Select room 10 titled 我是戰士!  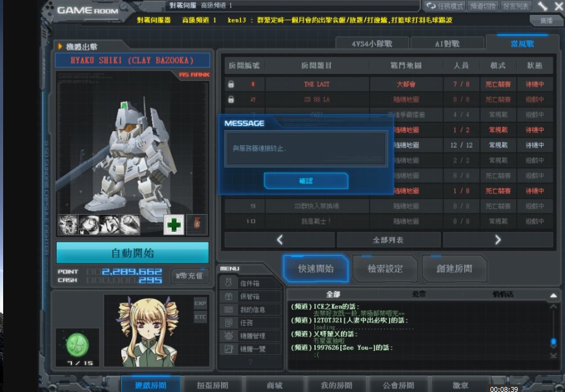pyautogui.click(x=388, y=221)
